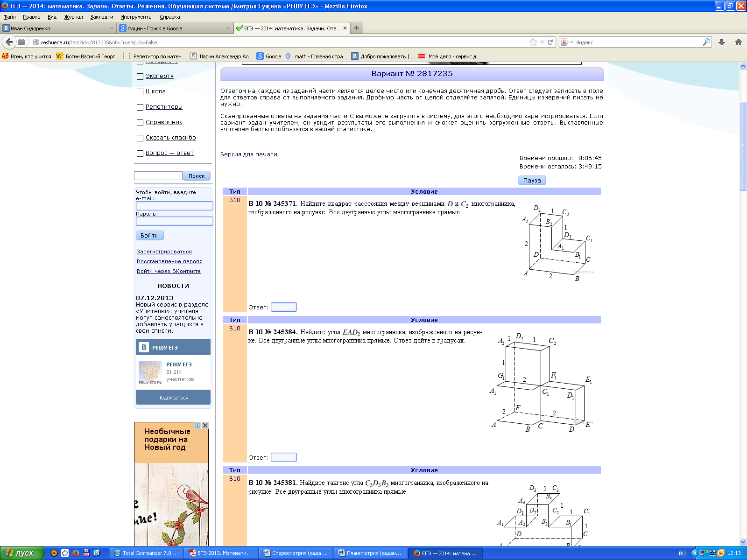Open the Версия для печати link
This screenshot has height=560, width=747.
249,154
